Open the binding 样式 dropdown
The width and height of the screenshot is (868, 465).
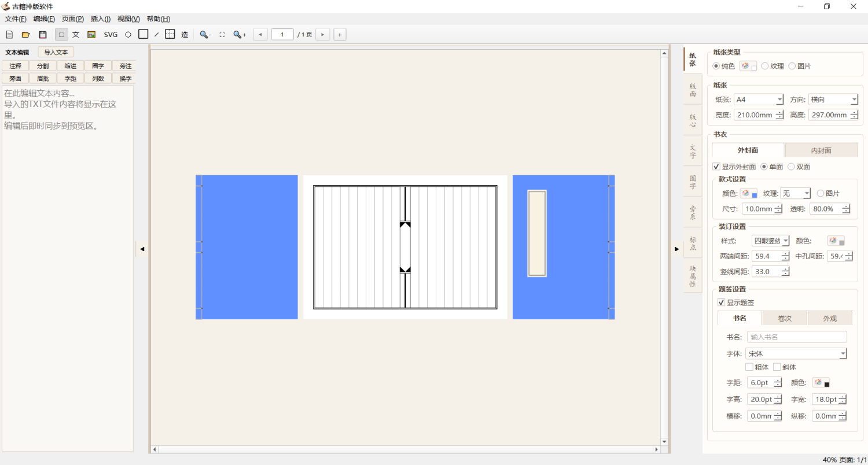[x=770, y=241]
